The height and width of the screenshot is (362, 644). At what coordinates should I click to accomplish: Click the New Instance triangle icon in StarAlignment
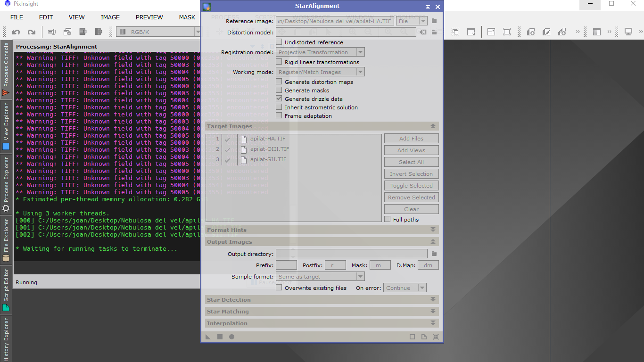pyautogui.click(x=208, y=337)
